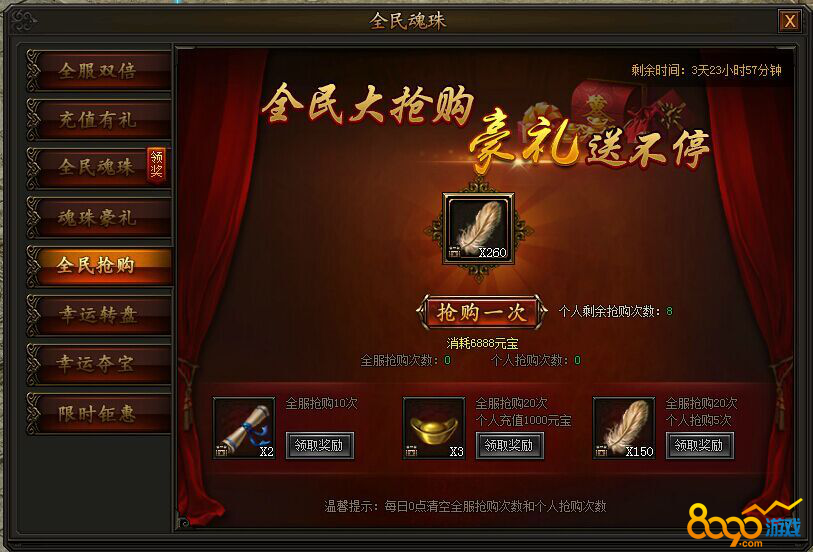Select the X150 feather reward icon
The image size is (813, 552).
[x=624, y=428]
